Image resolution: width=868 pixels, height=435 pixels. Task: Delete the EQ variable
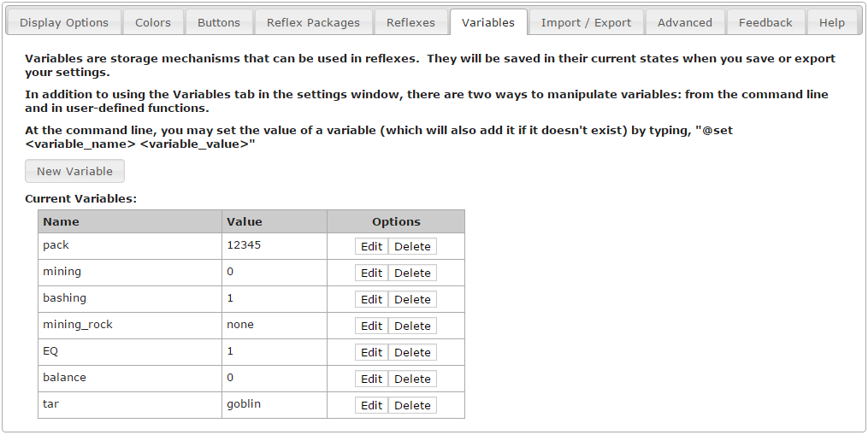(x=412, y=352)
